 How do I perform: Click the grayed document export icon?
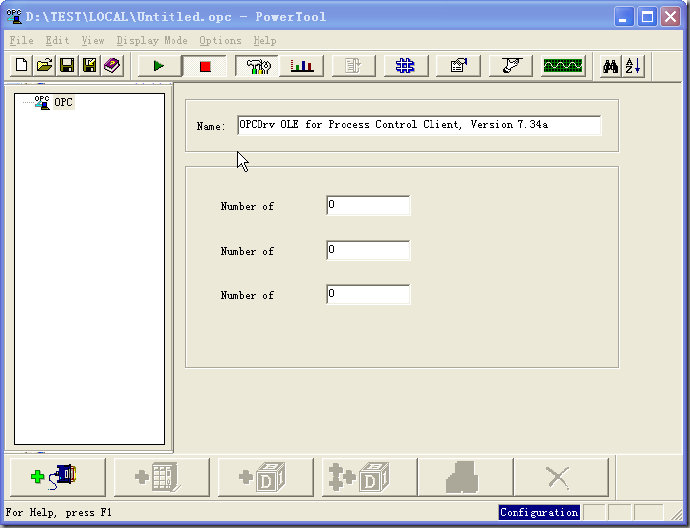tap(353, 66)
